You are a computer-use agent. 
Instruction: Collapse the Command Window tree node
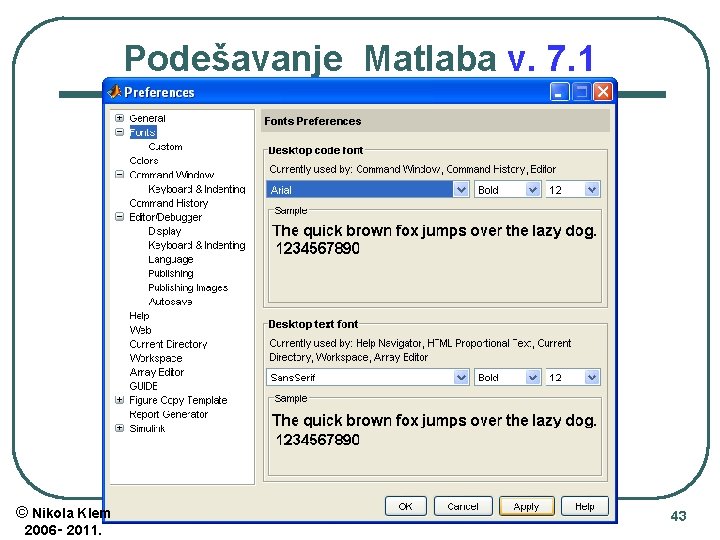tap(119, 174)
